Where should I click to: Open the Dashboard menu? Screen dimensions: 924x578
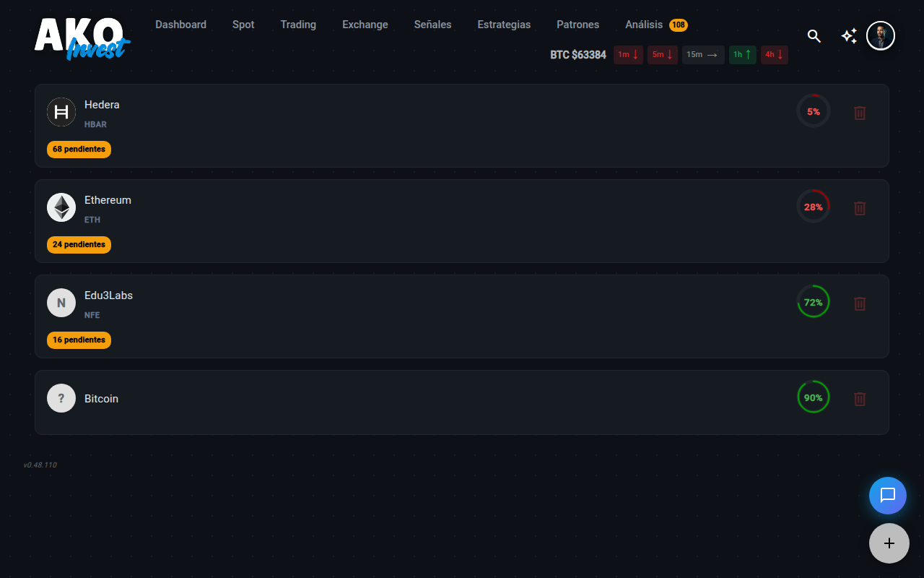click(x=180, y=25)
